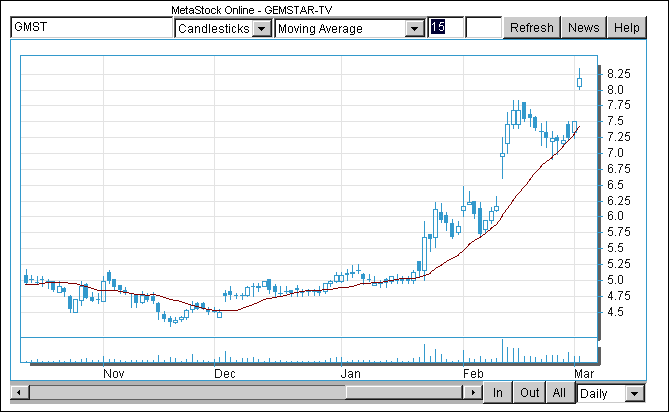Click the 5.0 price axis label

pos(615,280)
